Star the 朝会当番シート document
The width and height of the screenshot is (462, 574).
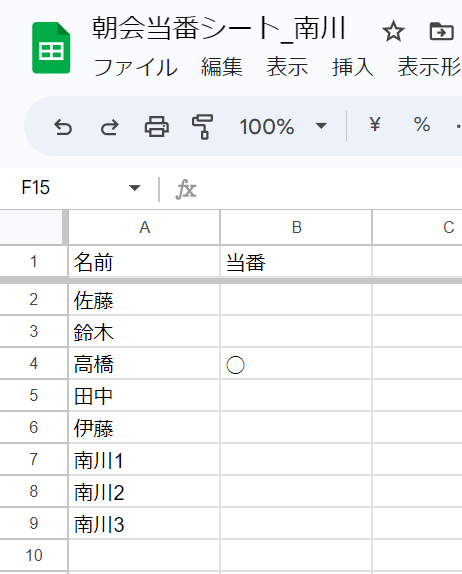click(393, 31)
